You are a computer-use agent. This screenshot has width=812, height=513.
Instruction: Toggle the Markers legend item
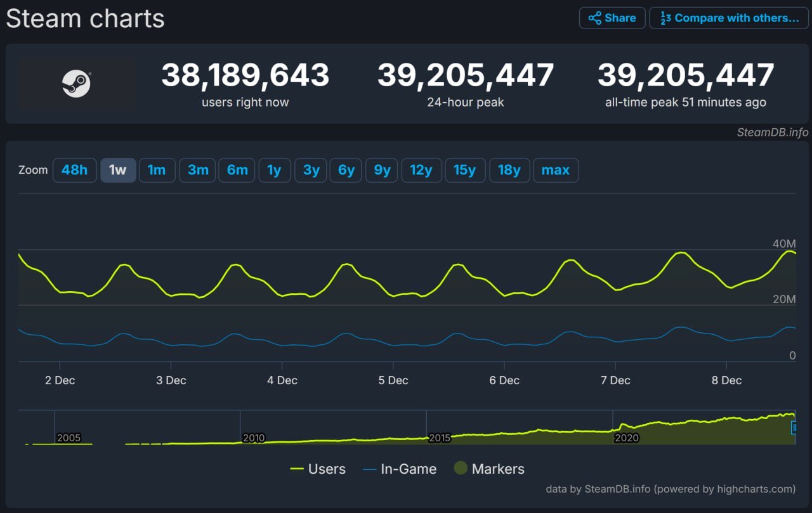point(489,469)
